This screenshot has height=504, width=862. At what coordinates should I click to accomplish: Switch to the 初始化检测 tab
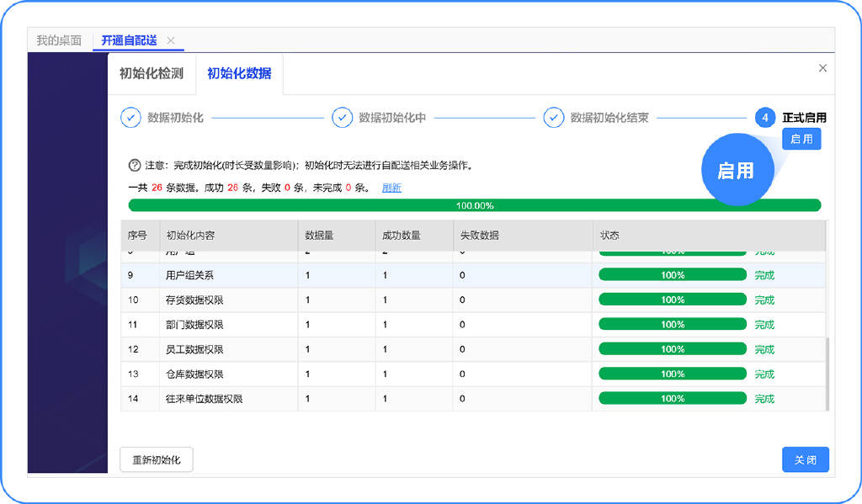152,74
